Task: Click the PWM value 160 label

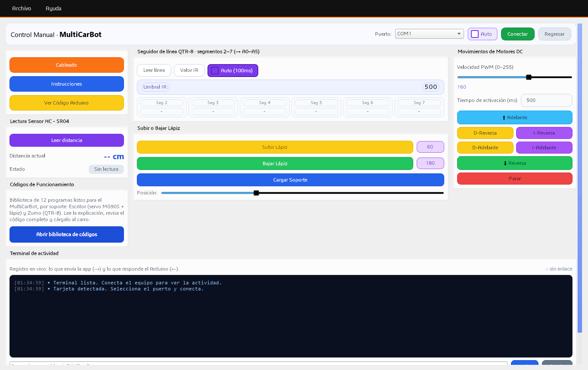Action: coord(461,87)
